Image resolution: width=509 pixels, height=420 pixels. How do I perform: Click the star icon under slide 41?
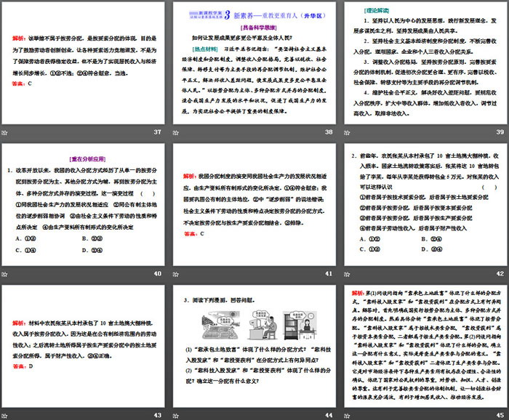[x=176, y=275]
